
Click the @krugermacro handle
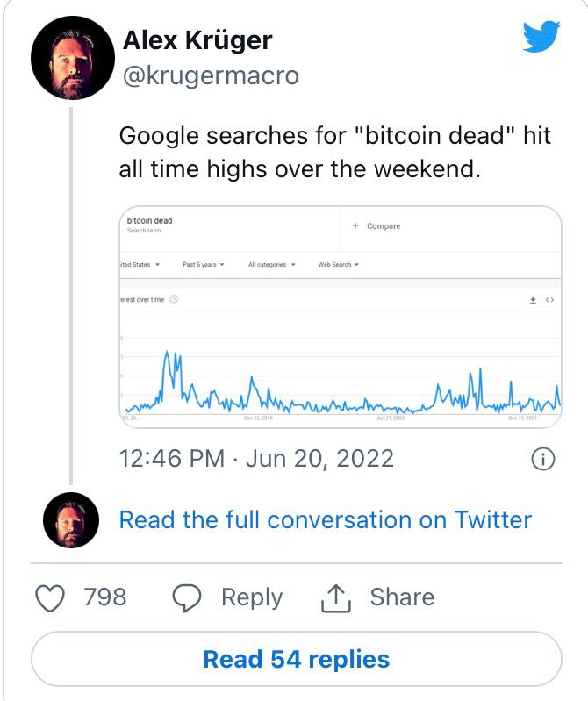211,76
